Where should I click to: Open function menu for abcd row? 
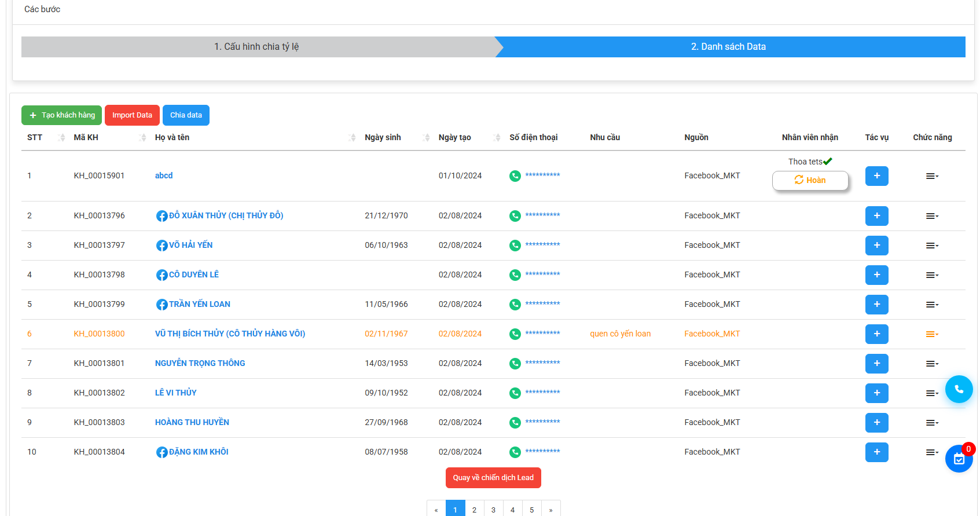932,176
